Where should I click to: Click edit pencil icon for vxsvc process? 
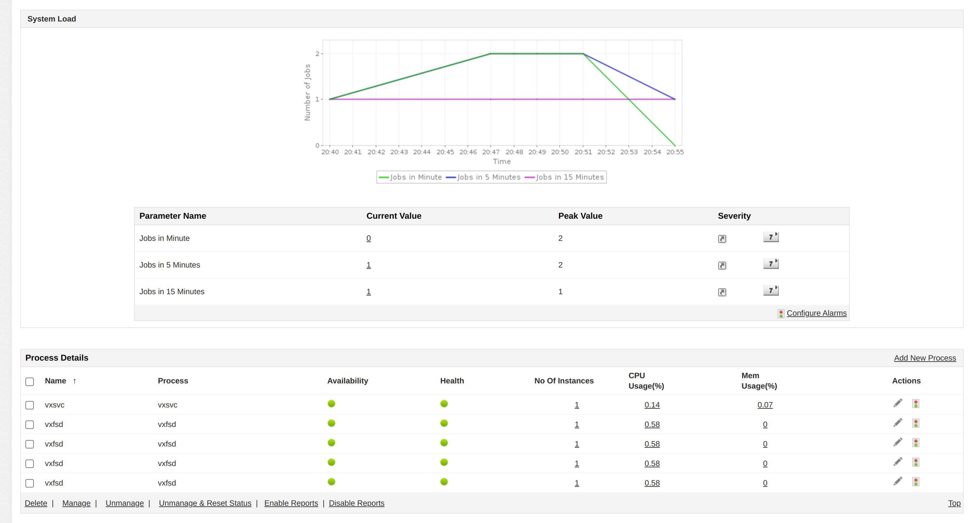[x=897, y=403]
